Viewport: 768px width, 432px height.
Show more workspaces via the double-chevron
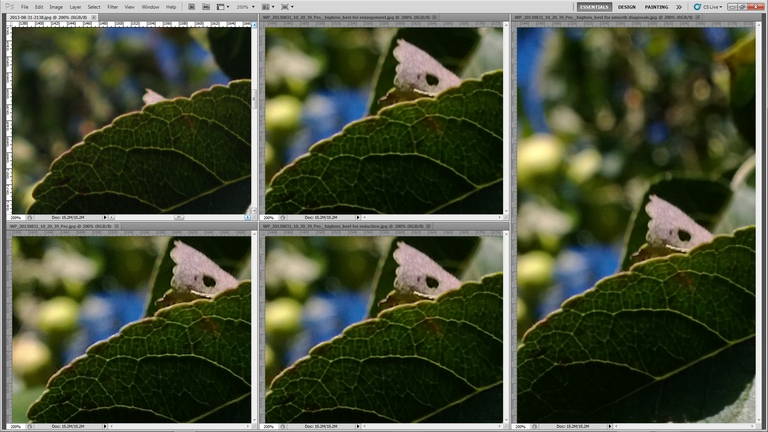[x=680, y=7]
